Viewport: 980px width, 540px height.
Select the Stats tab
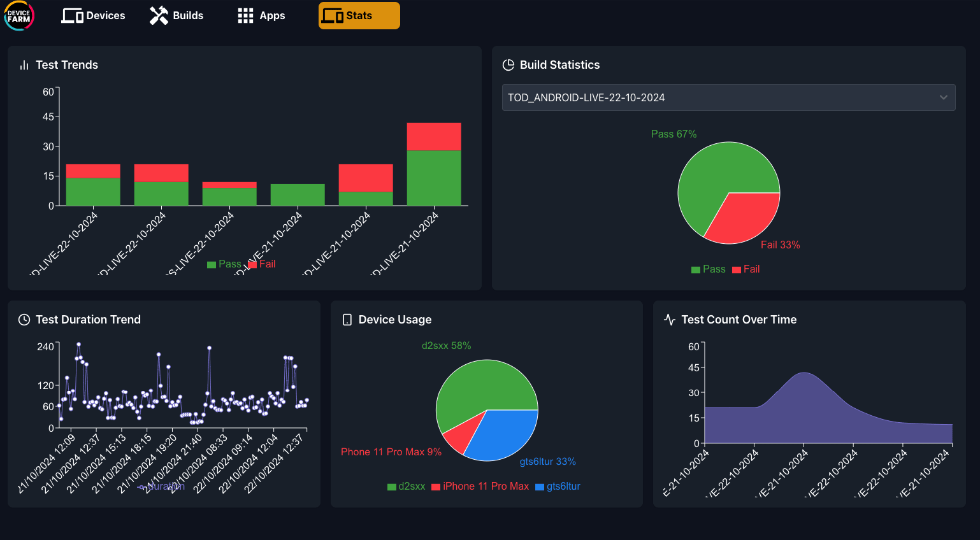(359, 16)
